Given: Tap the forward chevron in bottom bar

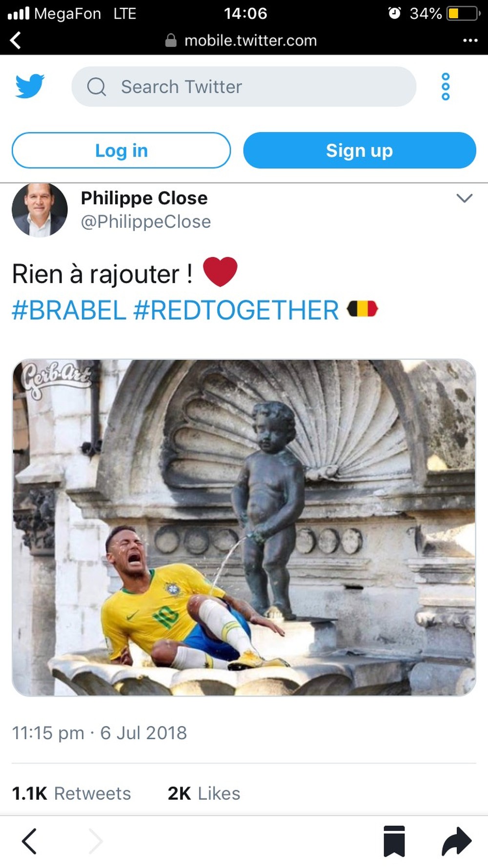Looking at the screenshot, I should pyautogui.click(x=96, y=841).
